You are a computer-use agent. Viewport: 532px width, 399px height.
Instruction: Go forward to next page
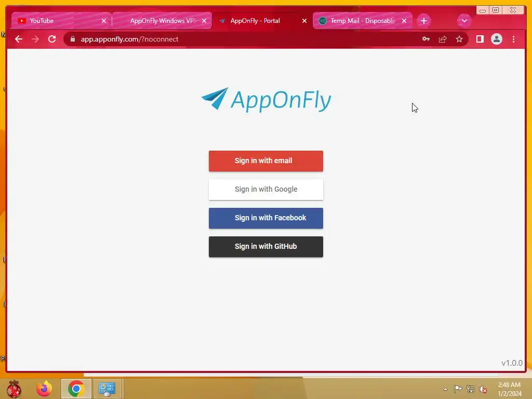35,39
